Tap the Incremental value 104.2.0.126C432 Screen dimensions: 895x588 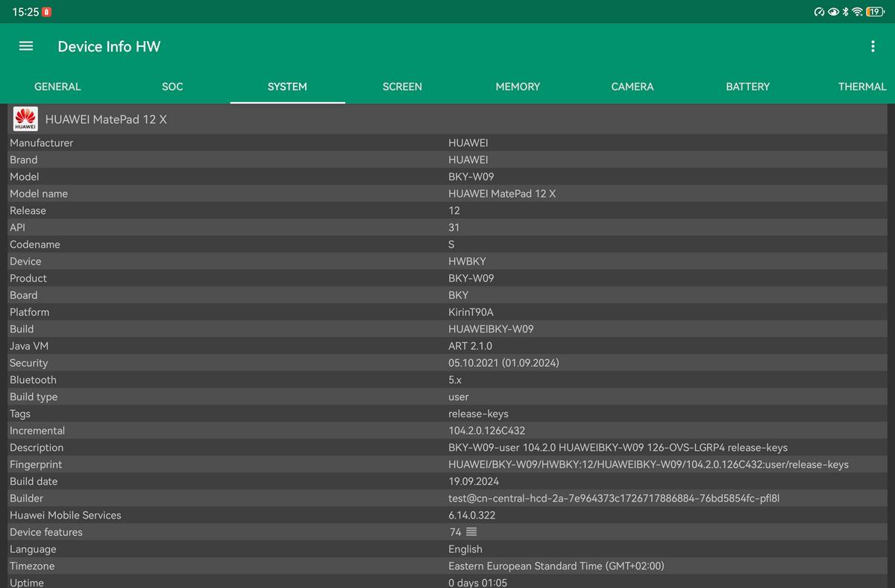click(x=487, y=431)
